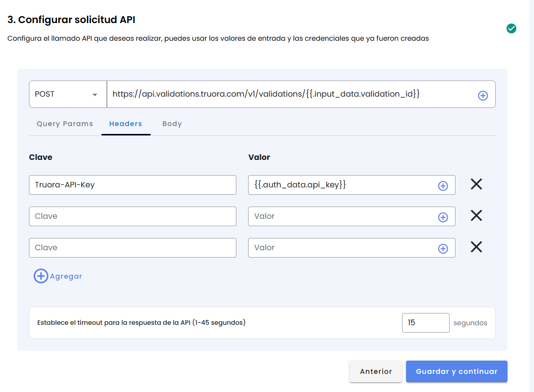Viewport: 534px width, 392px height.
Task: Click the plus icon in the URL field
Action: click(x=483, y=96)
